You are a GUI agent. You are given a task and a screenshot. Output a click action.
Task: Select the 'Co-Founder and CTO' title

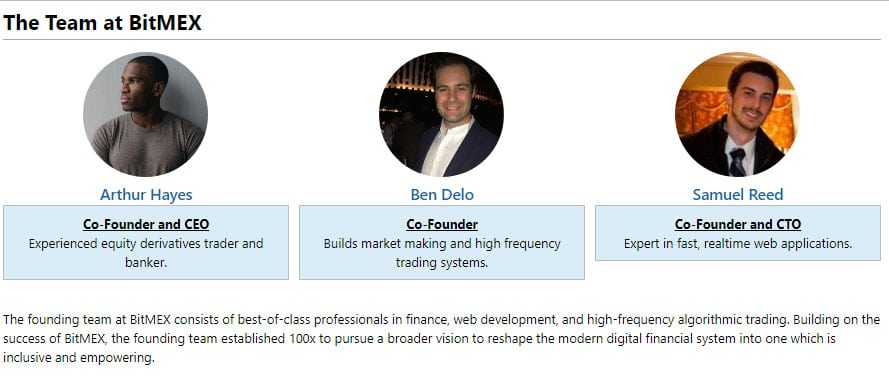tap(738, 225)
